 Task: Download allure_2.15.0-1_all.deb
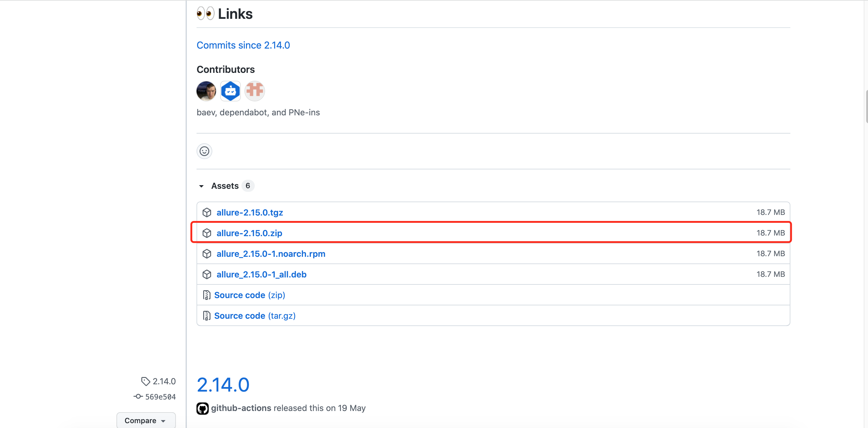click(x=261, y=274)
